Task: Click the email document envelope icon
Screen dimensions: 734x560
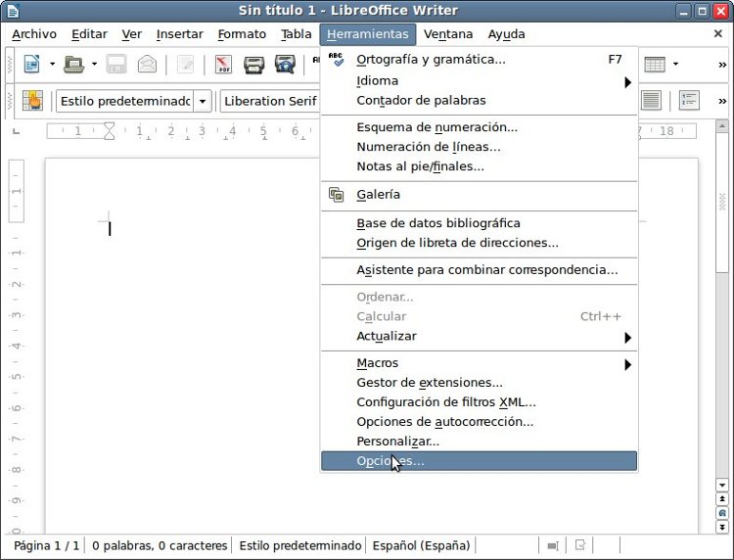Action: click(147, 65)
